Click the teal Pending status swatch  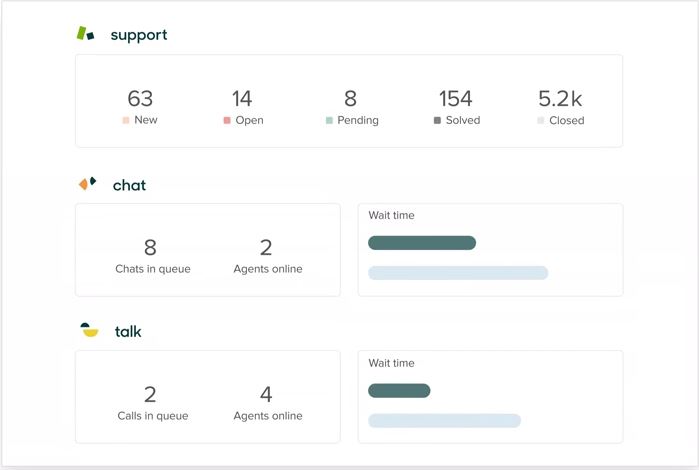click(x=329, y=120)
